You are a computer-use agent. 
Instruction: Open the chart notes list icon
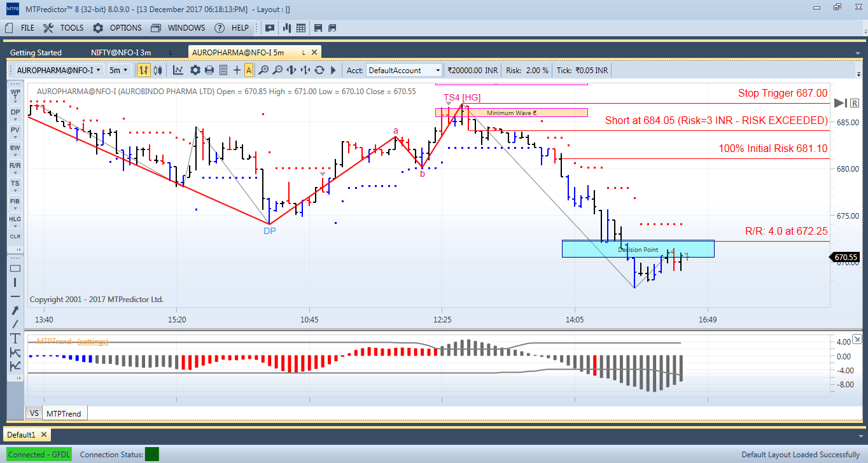click(x=223, y=70)
